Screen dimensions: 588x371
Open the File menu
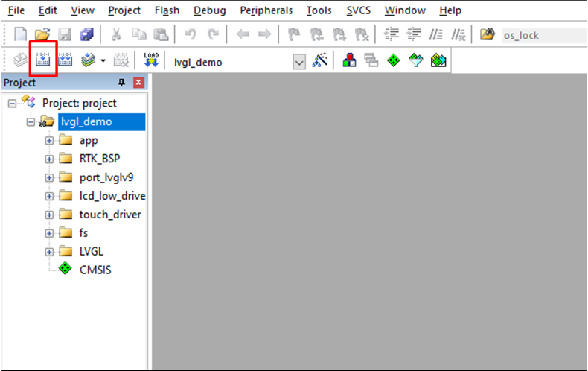point(16,10)
